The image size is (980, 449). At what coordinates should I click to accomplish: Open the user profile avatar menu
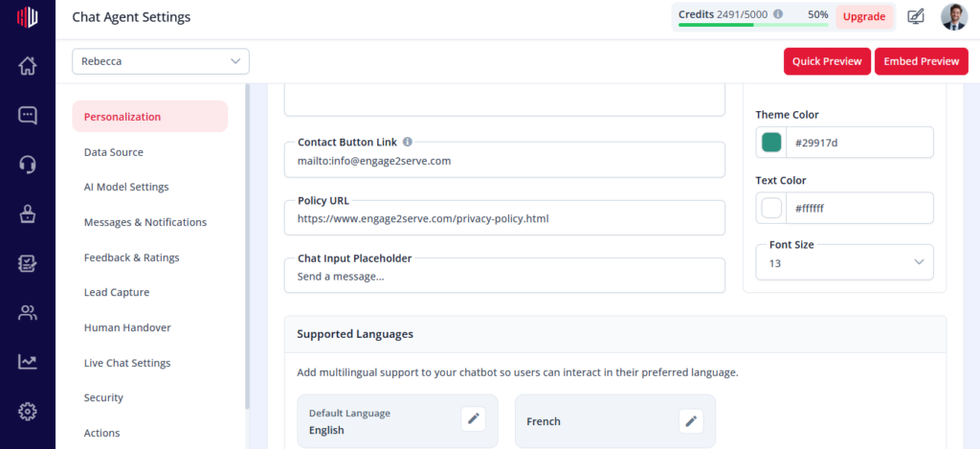tap(954, 17)
